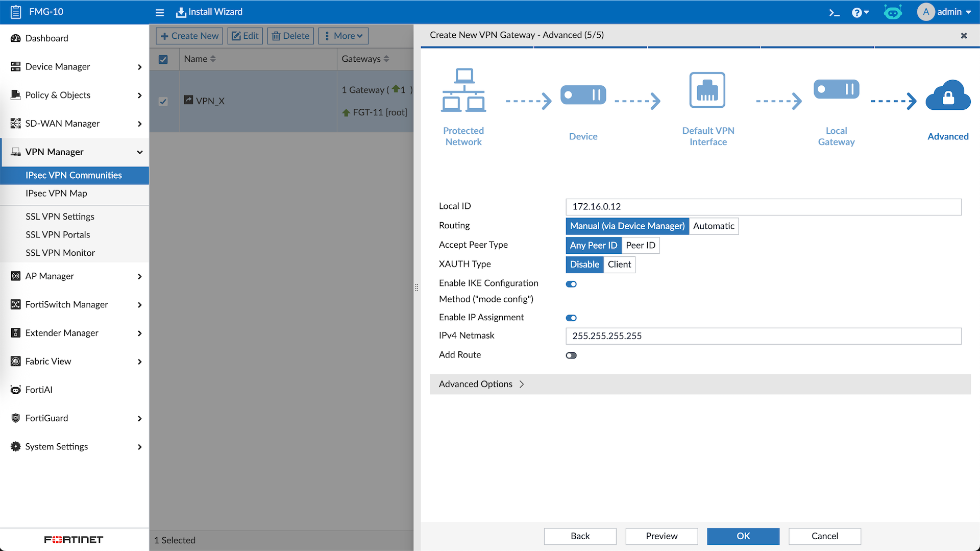The image size is (980, 551).
Task: Click the Local Gateway step icon
Action: tap(836, 89)
